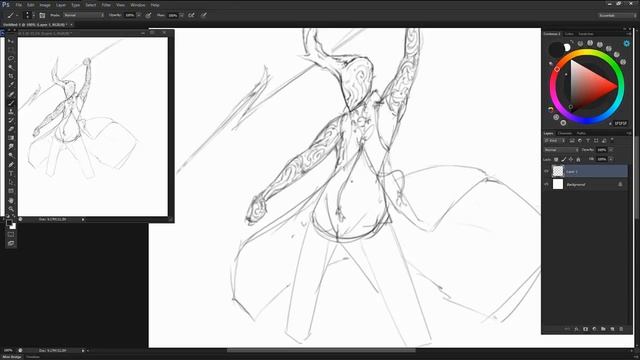This screenshot has width=640, height=360.
Task: Open the File menu
Action: tap(19, 5)
